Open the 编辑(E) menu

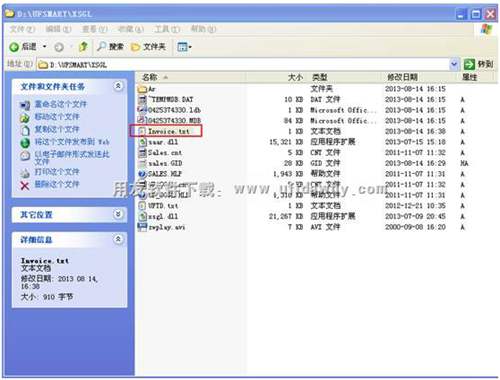pos(59,29)
